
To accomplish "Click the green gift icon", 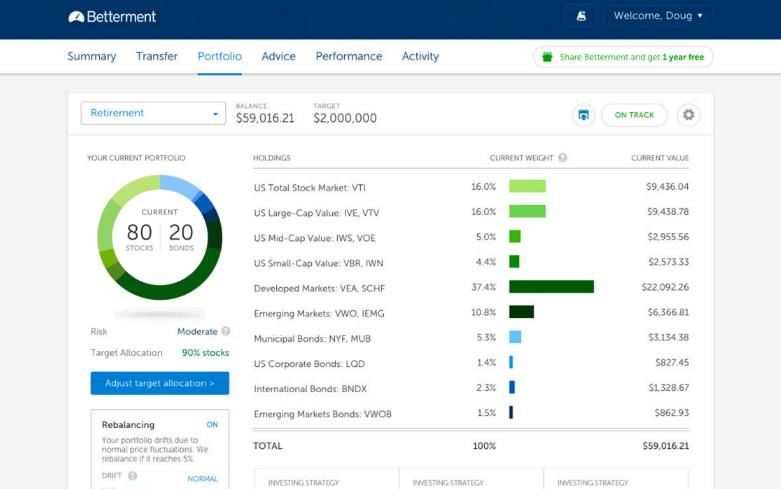I will tap(547, 57).
